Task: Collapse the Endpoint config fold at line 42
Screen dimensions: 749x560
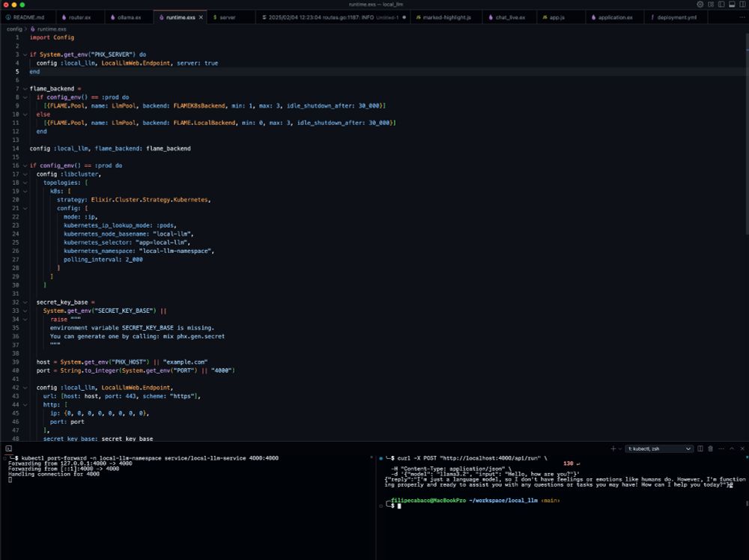Action: 25,388
